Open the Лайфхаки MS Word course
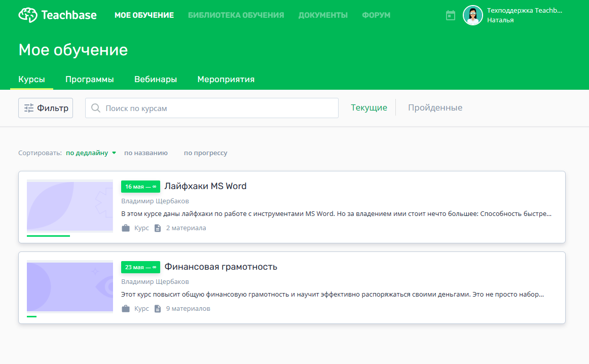This screenshot has height=364, width=589. (x=206, y=186)
